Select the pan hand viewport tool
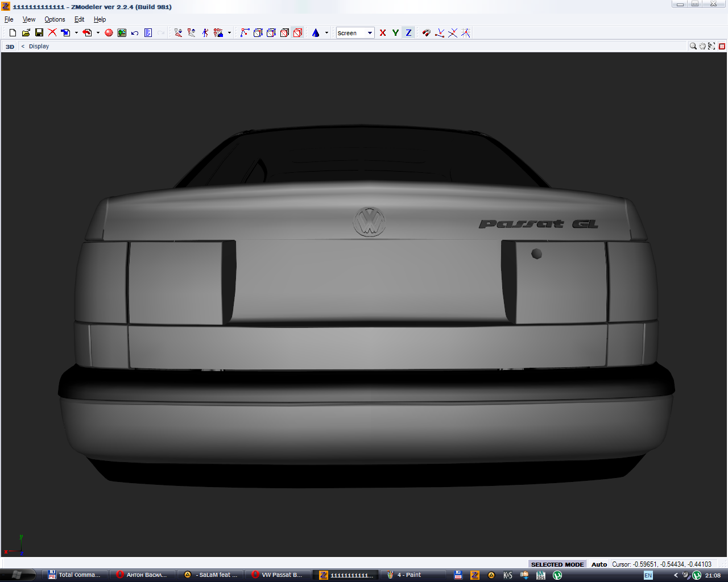 tap(702, 46)
